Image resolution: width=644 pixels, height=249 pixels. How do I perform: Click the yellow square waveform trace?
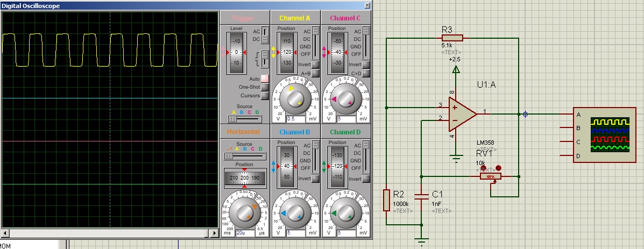pos(110,50)
